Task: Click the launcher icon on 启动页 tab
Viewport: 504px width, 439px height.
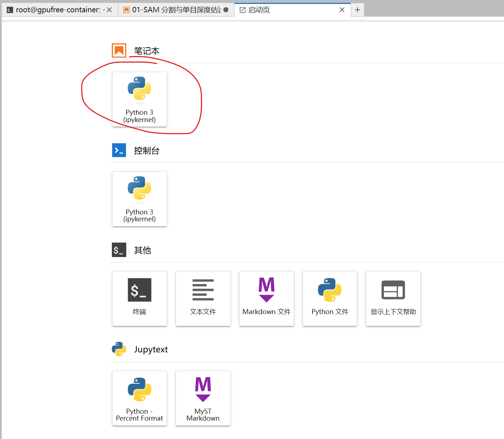Action: click(243, 10)
